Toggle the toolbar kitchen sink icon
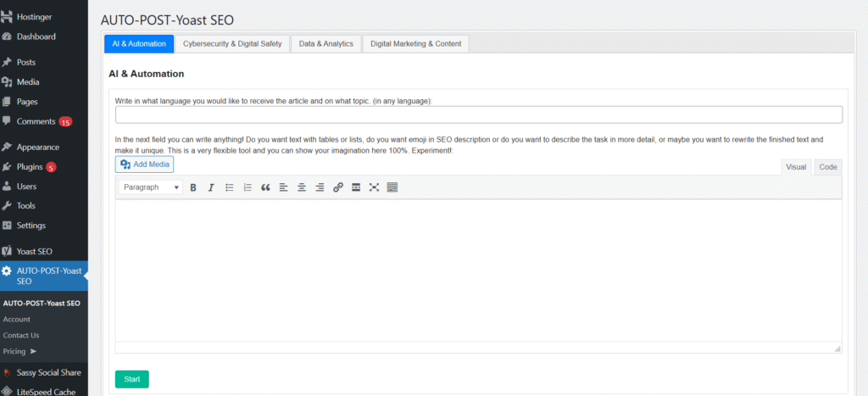The width and height of the screenshot is (868, 396). point(392,187)
